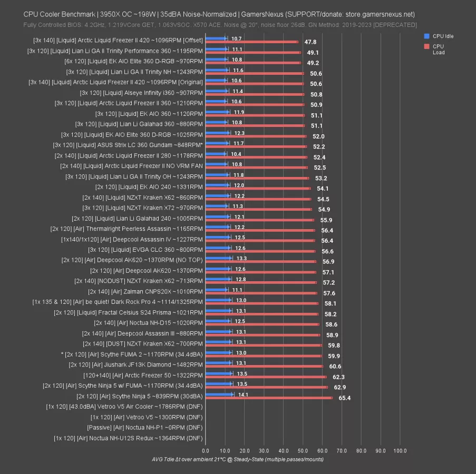Screen dimensions: 476x474
Task: Click the AVG Tdie x-axis title
Action: pyautogui.click(x=238, y=459)
